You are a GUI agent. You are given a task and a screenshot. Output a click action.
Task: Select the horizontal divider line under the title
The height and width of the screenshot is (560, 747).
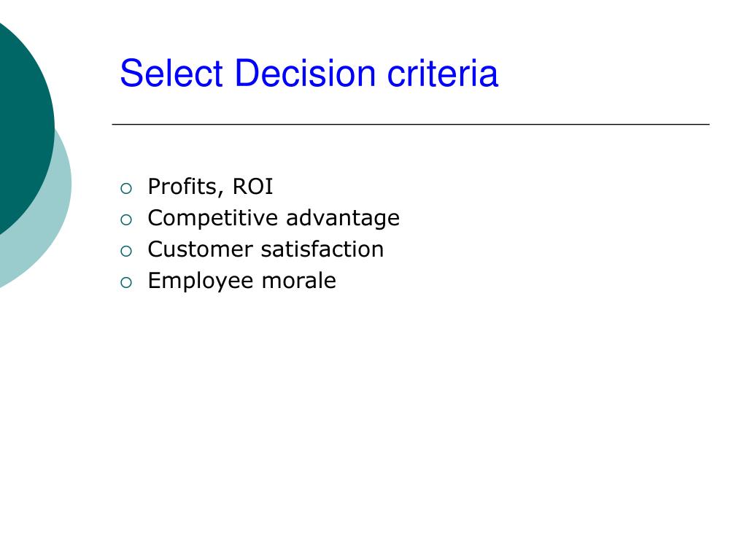(x=411, y=124)
